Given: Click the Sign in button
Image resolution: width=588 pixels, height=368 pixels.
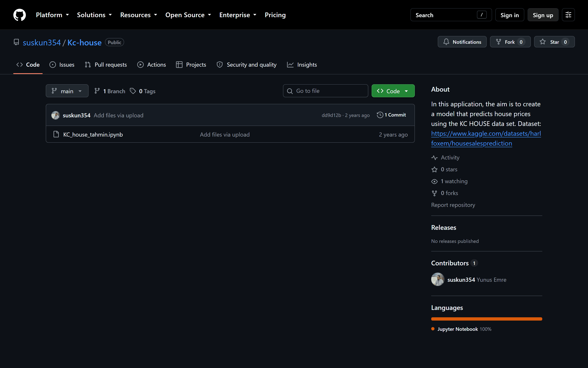Looking at the screenshot, I should pos(510,15).
